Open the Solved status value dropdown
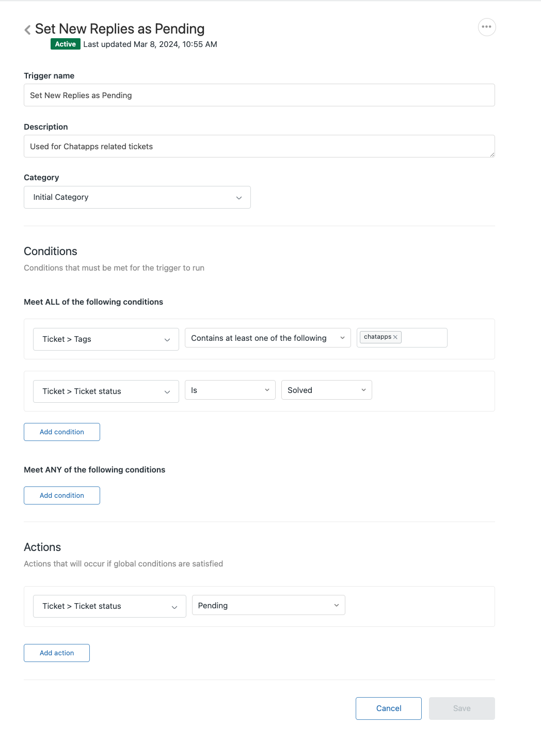The image size is (541, 756). pyautogui.click(x=326, y=390)
